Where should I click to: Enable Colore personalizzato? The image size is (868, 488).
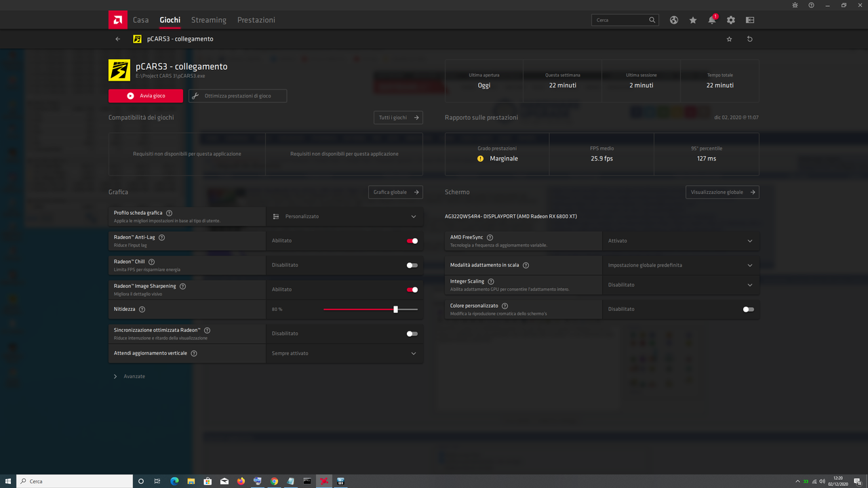tap(748, 308)
